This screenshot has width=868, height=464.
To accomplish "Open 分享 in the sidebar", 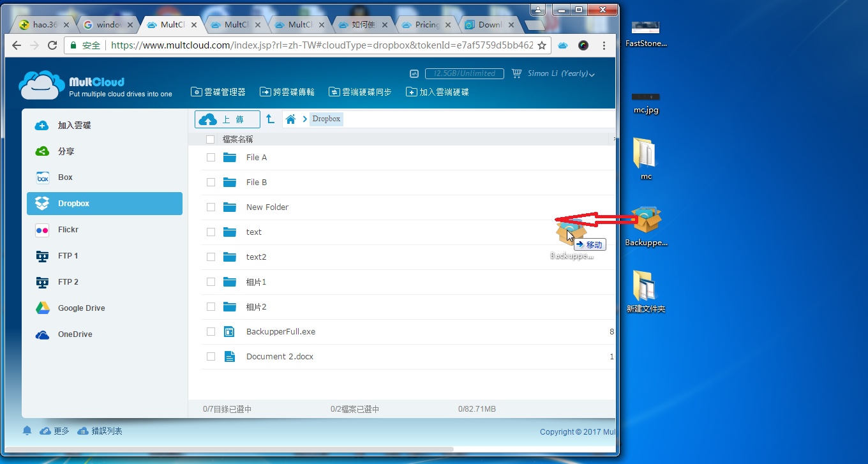I will (105, 151).
